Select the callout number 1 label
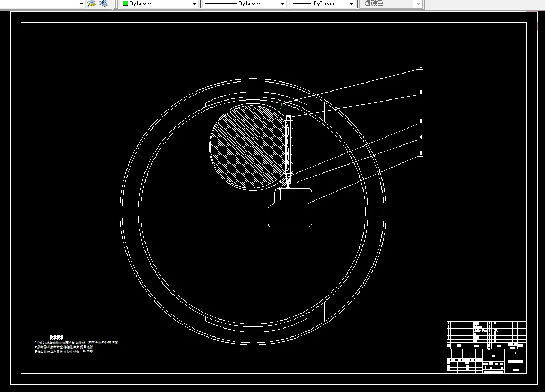The image size is (545, 392). (x=421, y=66)
